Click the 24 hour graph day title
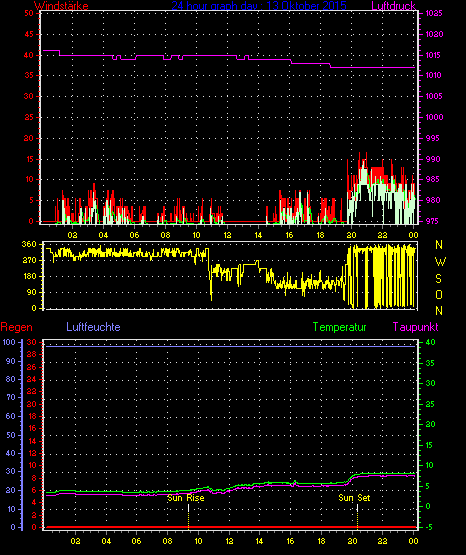Viewport: 466px width, 555px height. (x=259, y=6)
